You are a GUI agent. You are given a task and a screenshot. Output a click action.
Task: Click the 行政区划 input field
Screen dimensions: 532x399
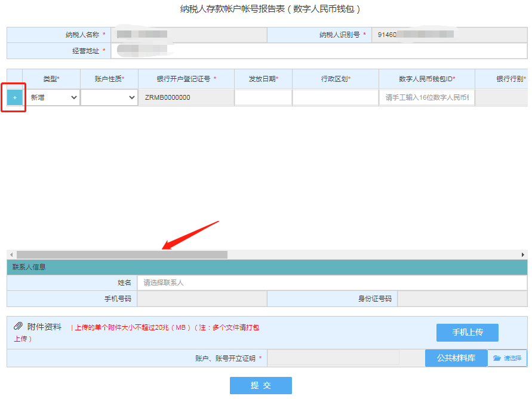click(x=335, y=97)
